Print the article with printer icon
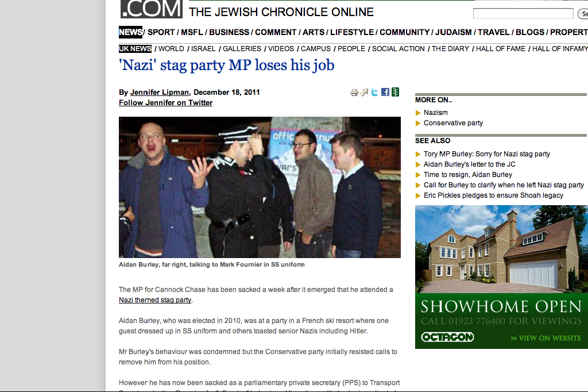Screen dimensions: 588x392 coord(354,93)
